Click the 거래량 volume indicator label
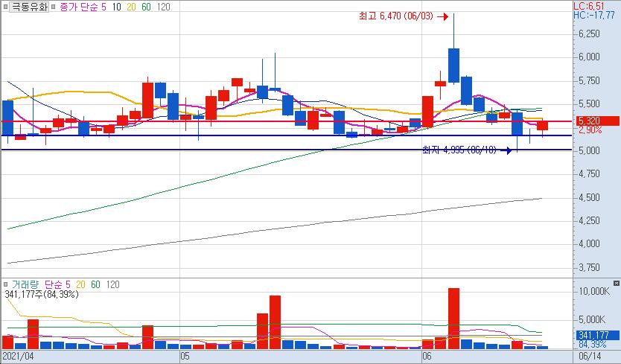Screen dimensions: 621x364 click(25, 284)
